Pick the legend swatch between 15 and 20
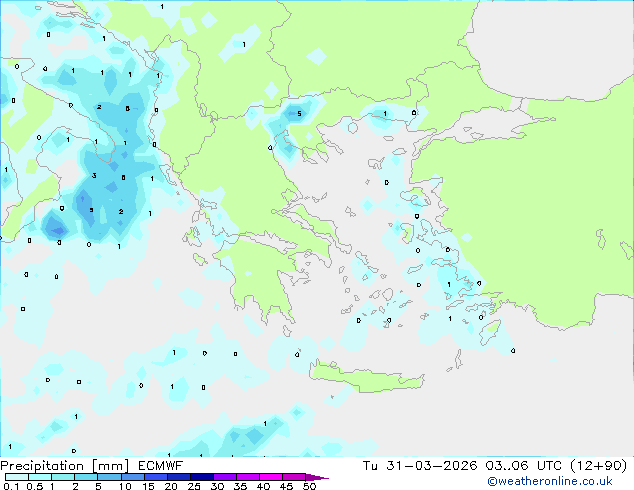The image size is (634, 490). 156,477
